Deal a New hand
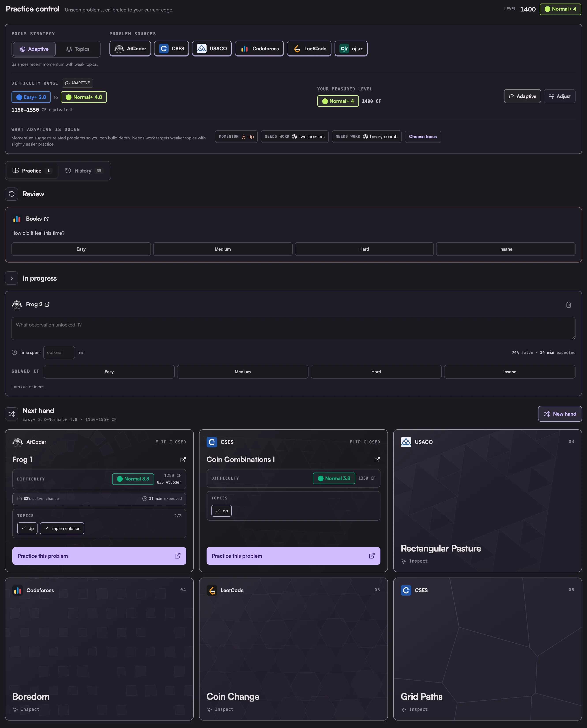Screen dimensions: 587x728 pyautogui.click(x=560, y=414)
